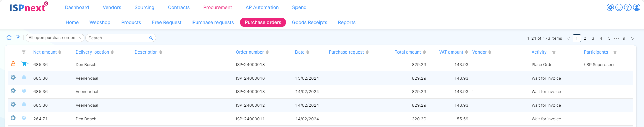Toggle the Participants column filter
The width and height of the screenshot is (644, 127).
pos(615,52)
